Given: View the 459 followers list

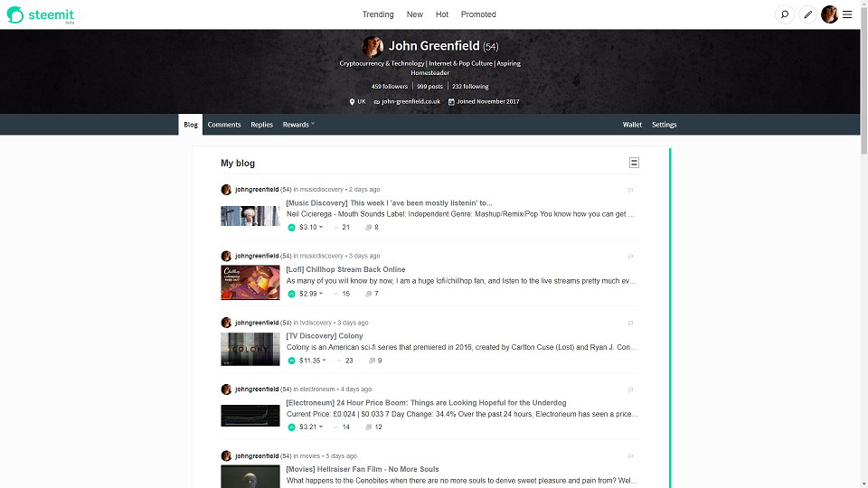Looking at the screenshot, I should click(x=389, y=87).
